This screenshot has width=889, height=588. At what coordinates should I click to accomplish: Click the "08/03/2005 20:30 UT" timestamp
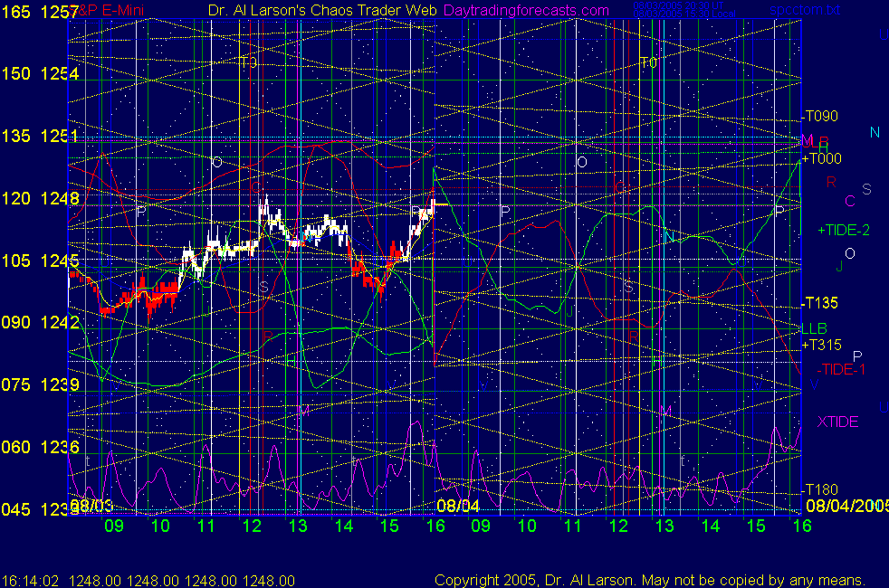pos(678,5)
